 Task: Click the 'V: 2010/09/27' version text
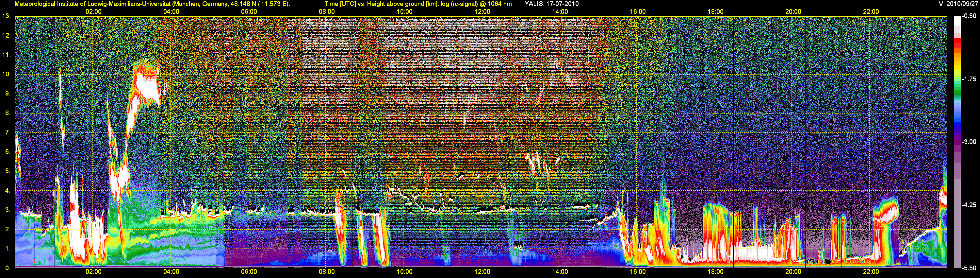(957, 4)
